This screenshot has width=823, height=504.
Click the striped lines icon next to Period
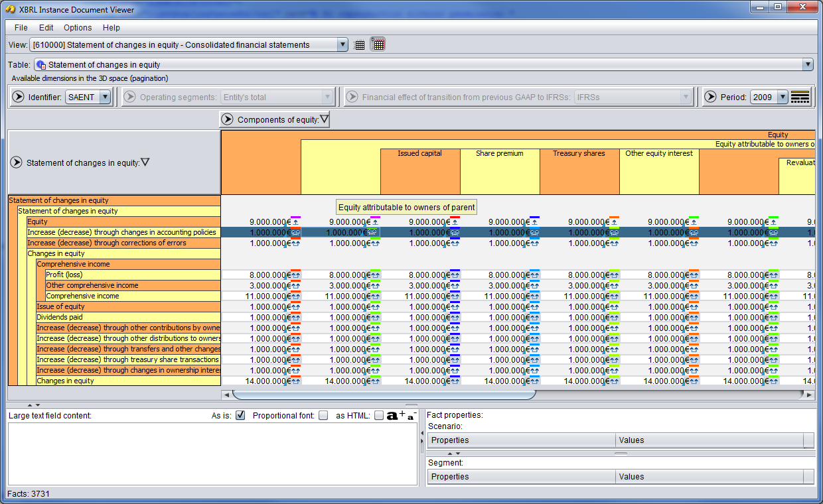point(800,97)
